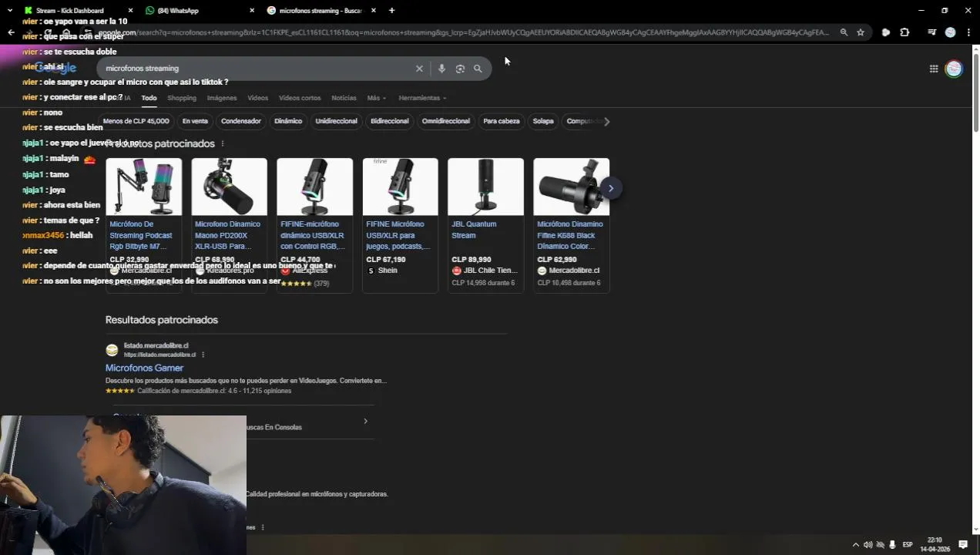
Task: Open Chrome profile avatar in toolbar
Action: 950,32
